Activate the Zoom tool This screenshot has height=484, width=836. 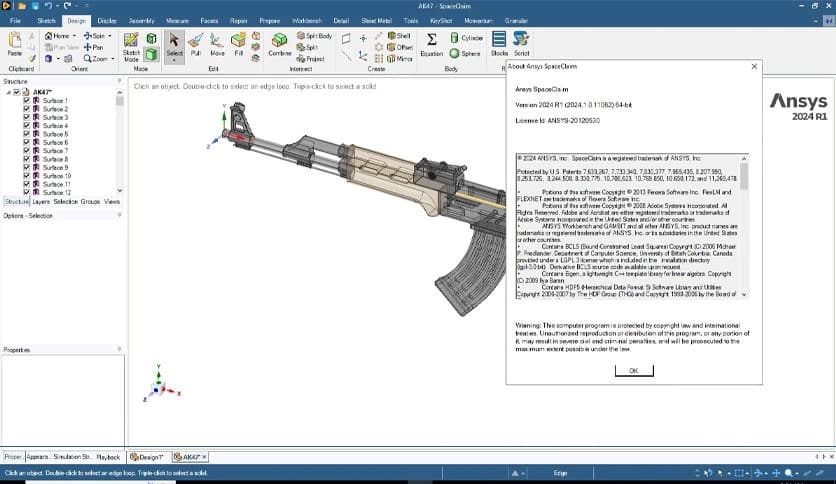click(95, 59)
